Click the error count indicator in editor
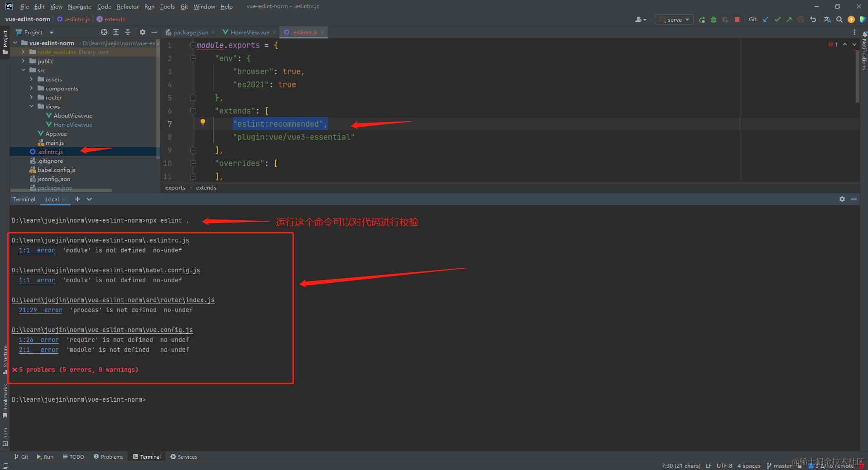The height and width of the screenshot is (470, 868). pos(833,44)
